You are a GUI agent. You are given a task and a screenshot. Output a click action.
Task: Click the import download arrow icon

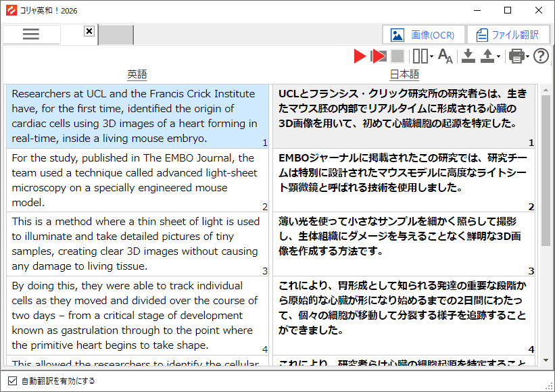[468, 57]
